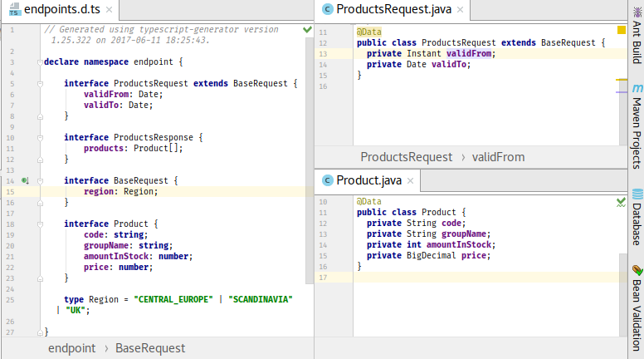644x359 pixels.
Task: Click the "CENTRAL_EUROPE" string literal
Action: (x=173, y=299)
